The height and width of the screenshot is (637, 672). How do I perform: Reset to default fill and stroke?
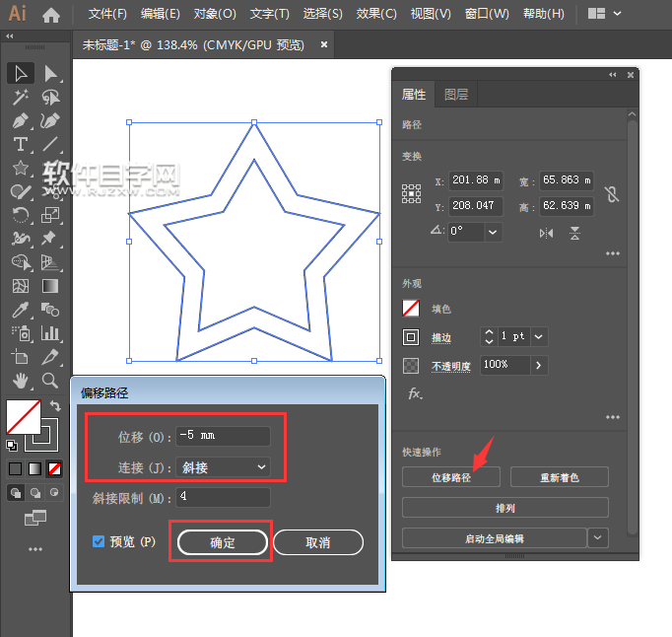(12, 446)
